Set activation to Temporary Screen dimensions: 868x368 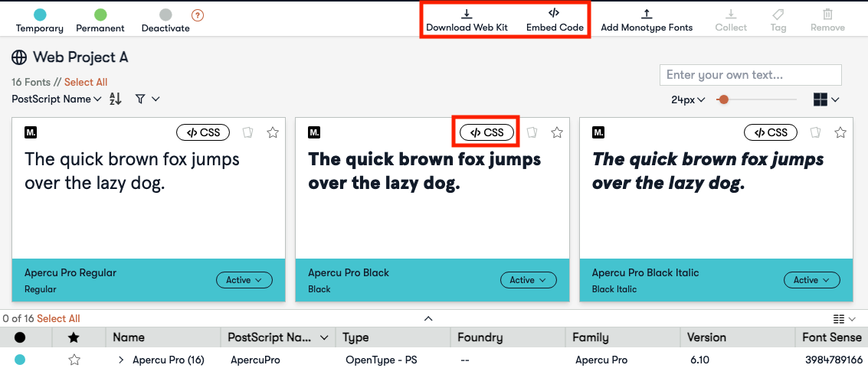click(40, 15)
